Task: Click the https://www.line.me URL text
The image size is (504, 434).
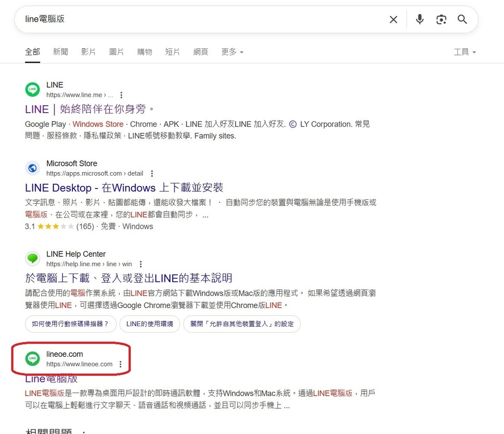Action: tap(74, 95)
